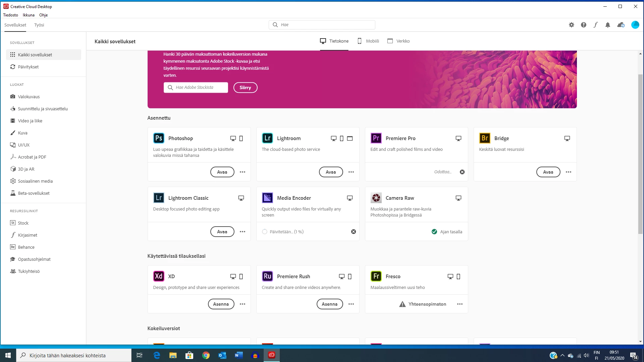The width and height of the screenshot is (644, 362).
Task: Click the Photoshop app icon
Action: coord(159,138)
